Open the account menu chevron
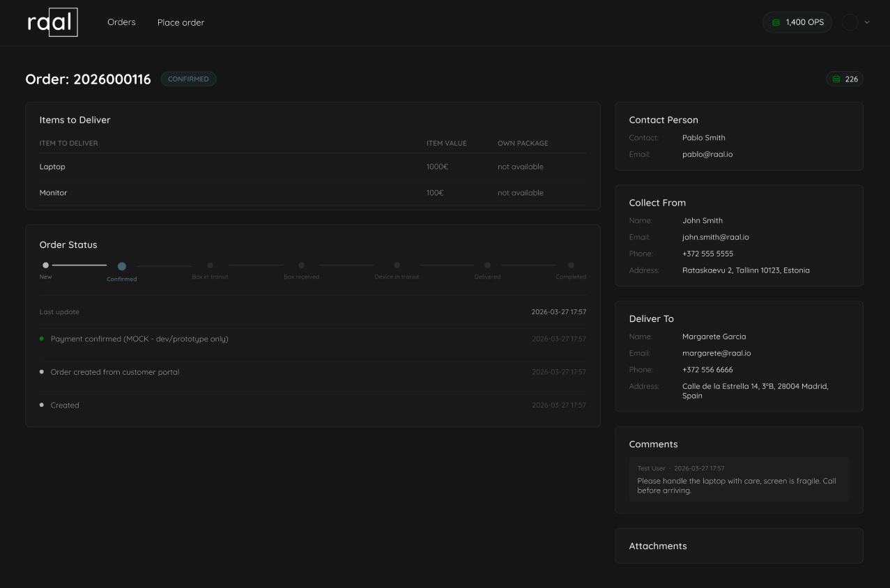This screenshot has height=588, width=890. 866,22
